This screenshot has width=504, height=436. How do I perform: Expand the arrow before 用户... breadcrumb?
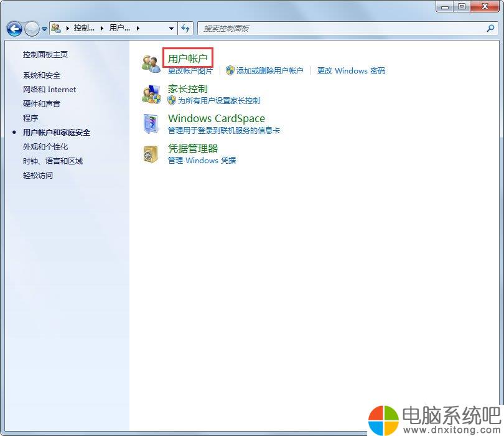coord(102,28)
